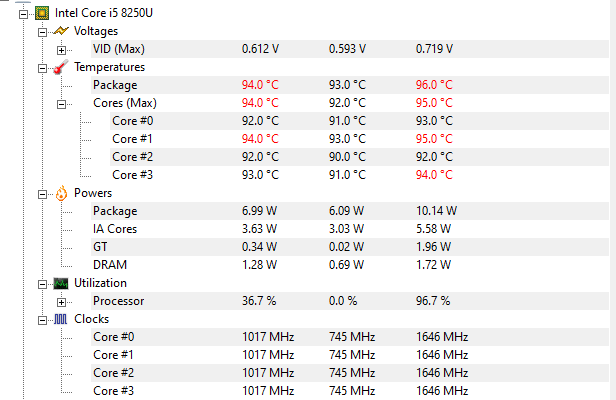Select temperature Core #0 row label
This screenshot has width=616, height=400.
point(133,121)
